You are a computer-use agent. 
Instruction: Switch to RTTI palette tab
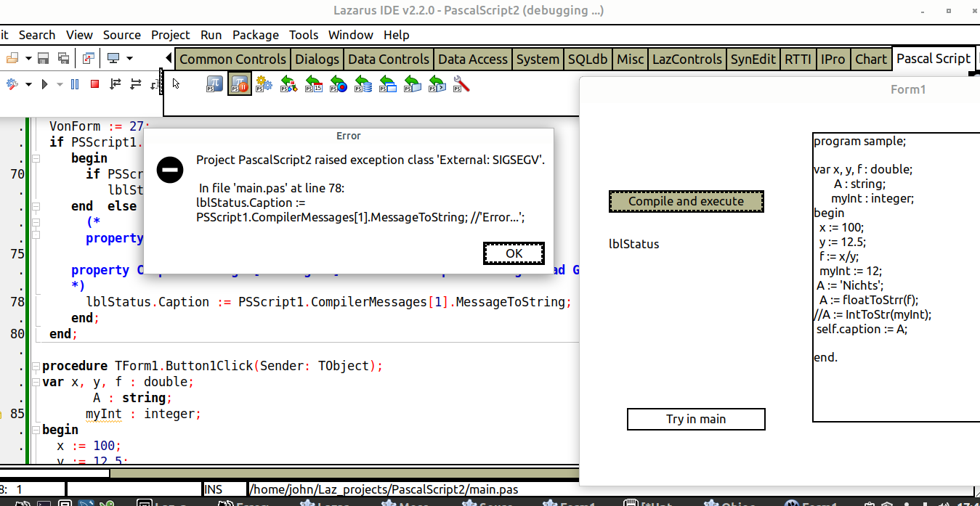(798, 60)
